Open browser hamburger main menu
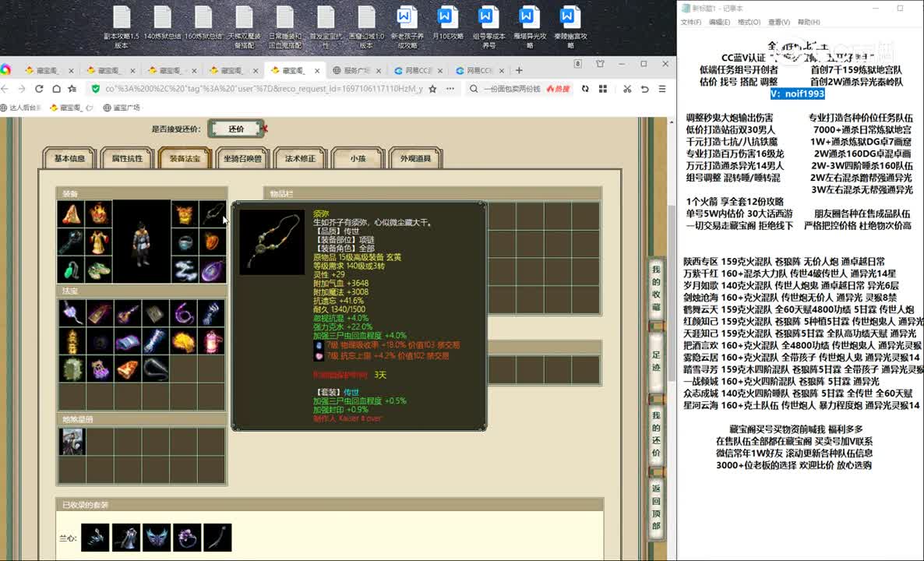 (x=662, y=89)
